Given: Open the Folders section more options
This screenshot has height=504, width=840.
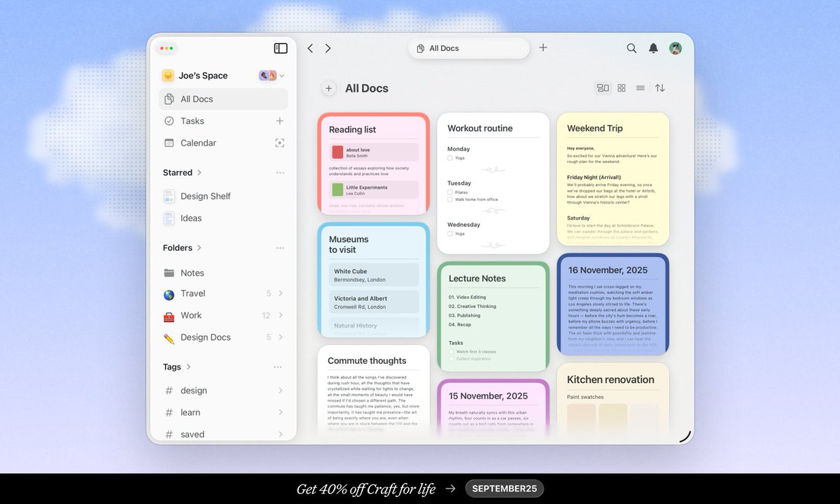Looking at the screenshot, I should click(x=280, y=248).
